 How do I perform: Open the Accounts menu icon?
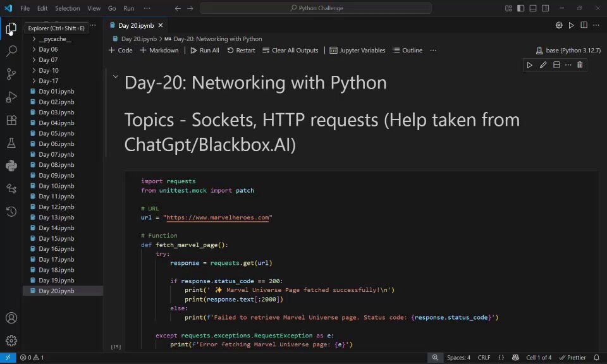11,318
